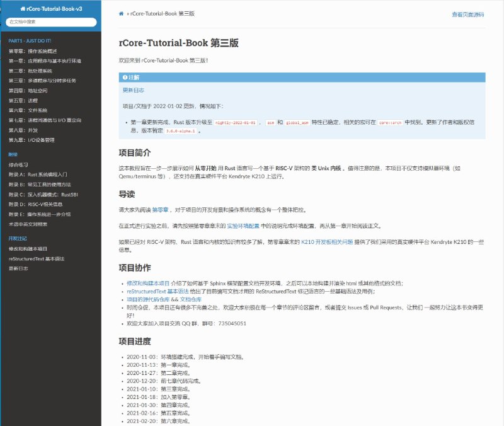Open rCore-Tutorial-Book-v3 sidebar title
The width and height of the screenshot is (504, 426).
tap(51, 9)
